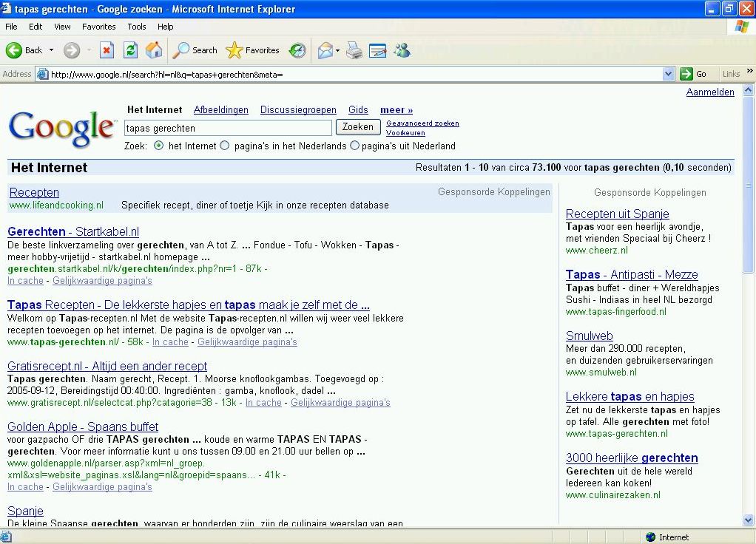Open the Spanje result link
This screenshot has height=544, width=756.
point(26,511)
